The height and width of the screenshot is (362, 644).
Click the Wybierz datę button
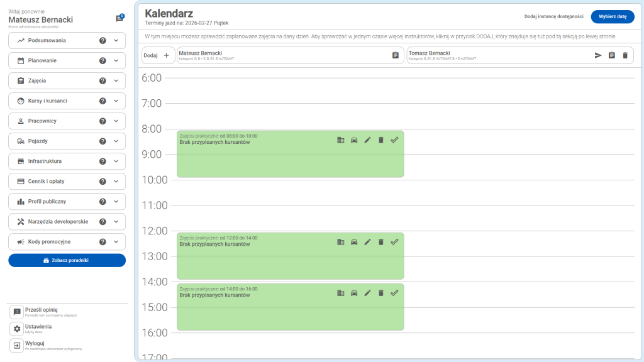[612, 17]
